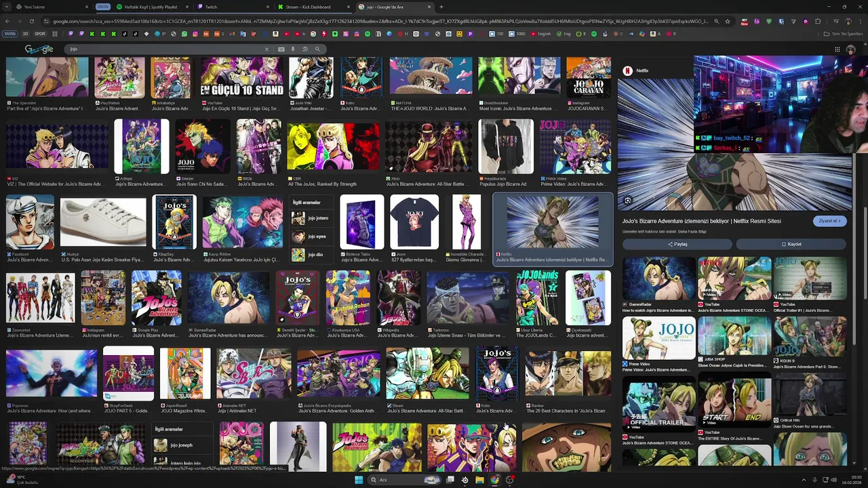The height and width of the screenshot is (488, 868).
Task: Go back with the browser back arrow
Action: pos(7,21)
